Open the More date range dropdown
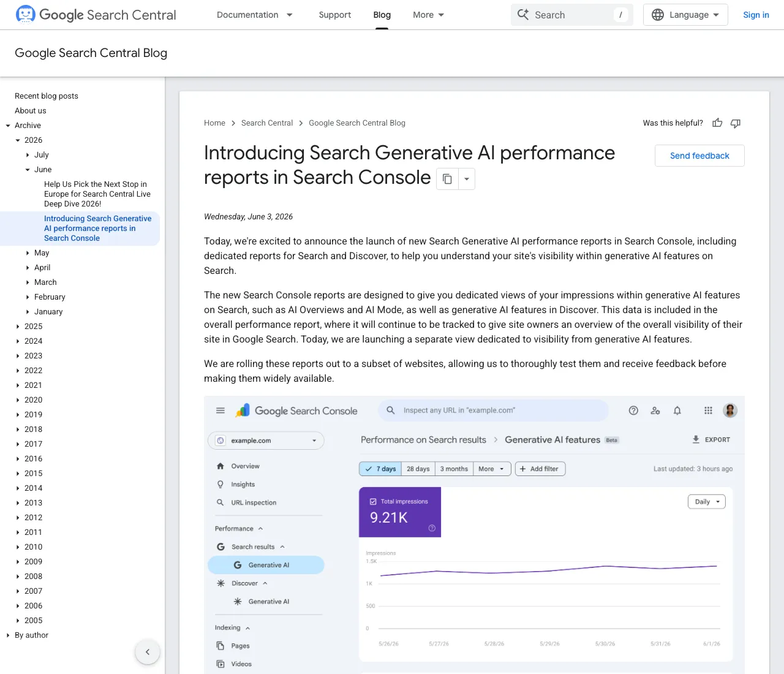Screen dimensions: 784x674 [x=492, y=469]
